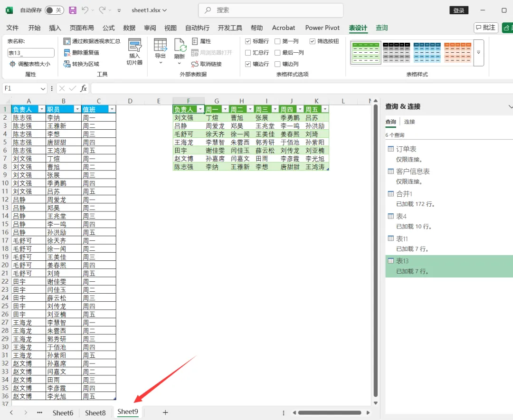
Task: Open the Name Box dropdown arrow
Action: [x=43, y=89]
